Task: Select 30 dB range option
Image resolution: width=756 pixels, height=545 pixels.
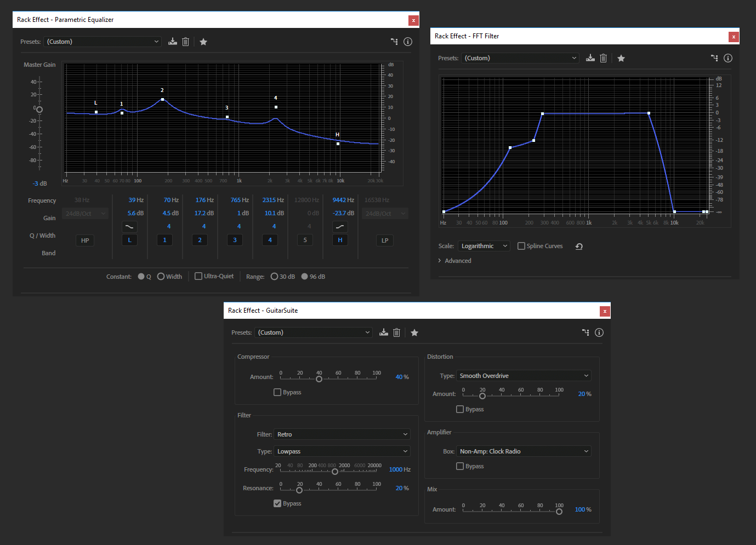Action: [274, 277]
